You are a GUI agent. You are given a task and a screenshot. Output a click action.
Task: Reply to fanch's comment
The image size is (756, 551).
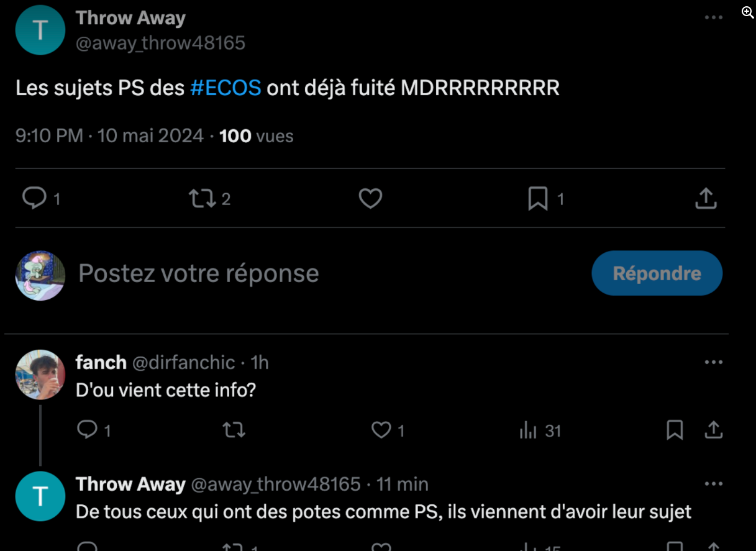tap(88, 430)
